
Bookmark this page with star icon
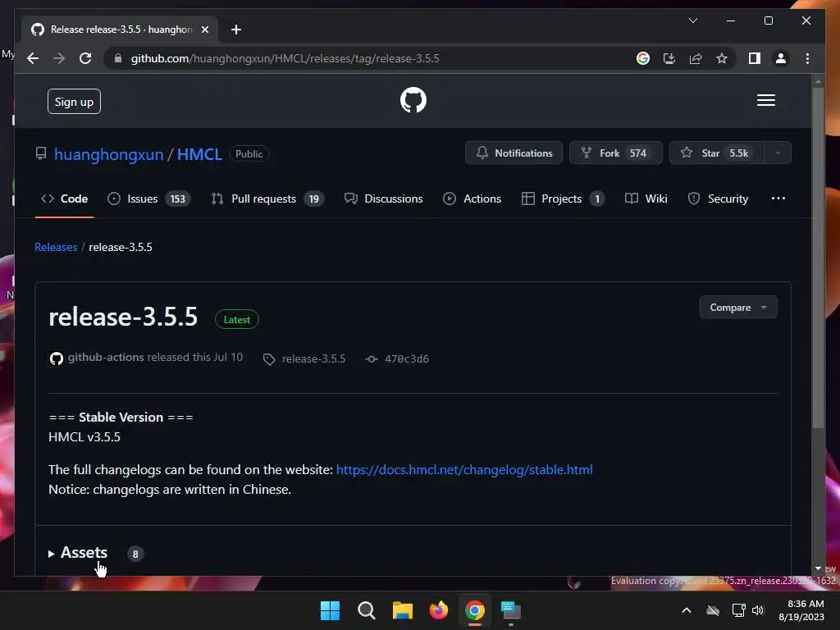[x=722, y=58]
